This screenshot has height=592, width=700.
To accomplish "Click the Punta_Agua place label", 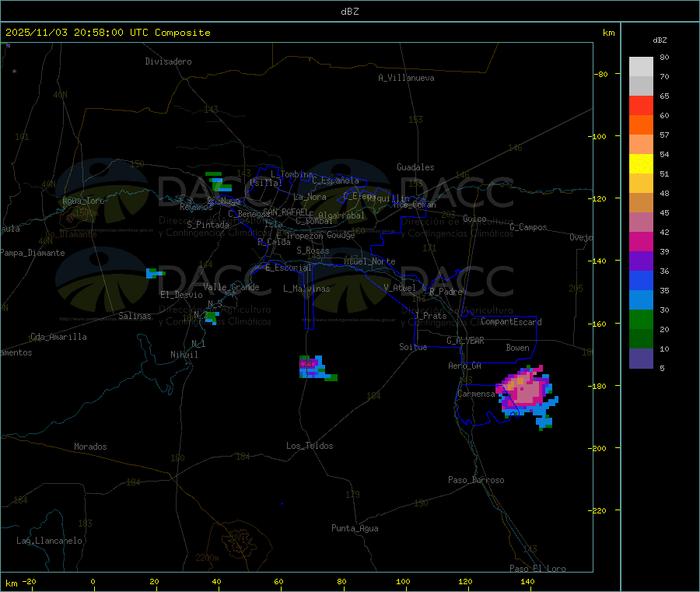I will coord(355,528).
